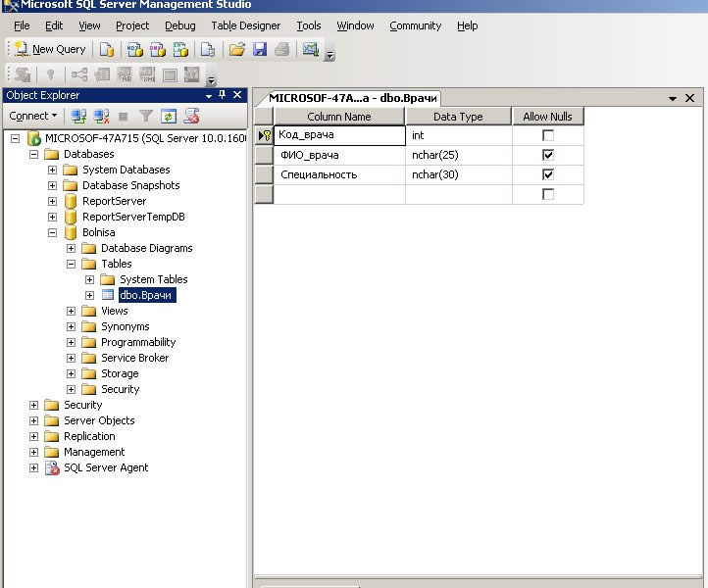Toggle Allow Nulls checkbox in empty row

[x=548, y=194]
